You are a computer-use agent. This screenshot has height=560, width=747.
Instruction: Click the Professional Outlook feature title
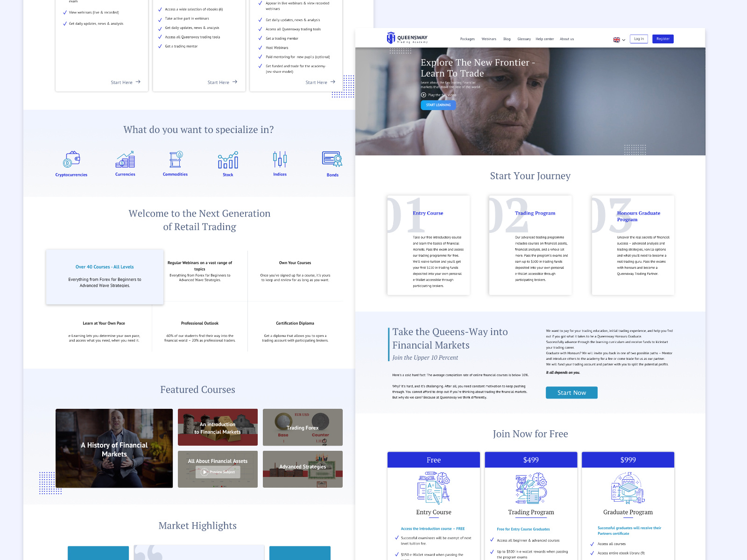click(200, 323)
